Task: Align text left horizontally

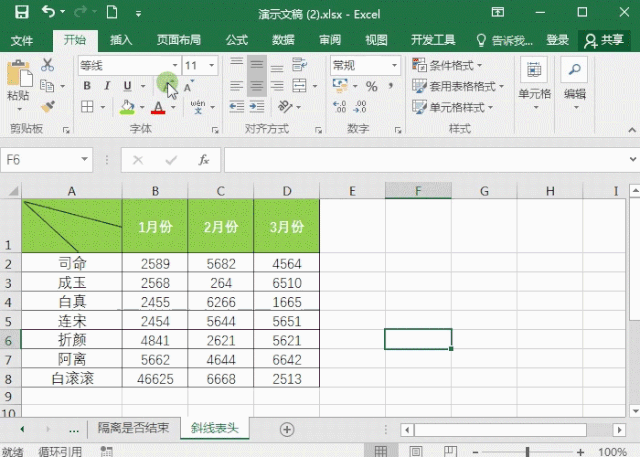Action: tap(237, 86)
